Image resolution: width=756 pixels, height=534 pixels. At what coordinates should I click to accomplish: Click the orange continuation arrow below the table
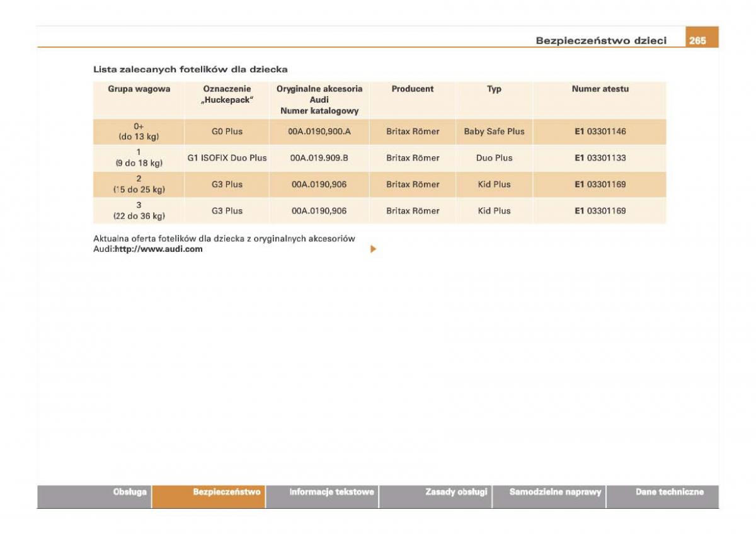click(x=373, y=249)
